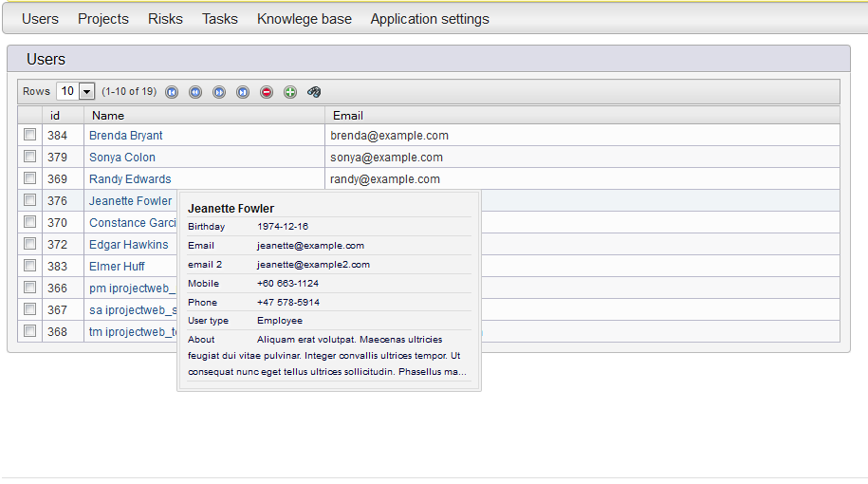Open the Projects menu

pos(103,19)
